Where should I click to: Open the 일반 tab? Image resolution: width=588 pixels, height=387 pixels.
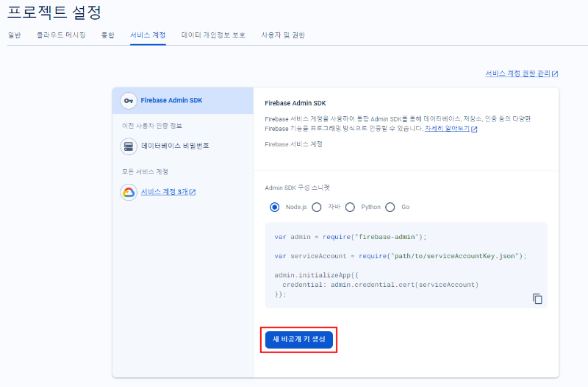pos(15,35)
